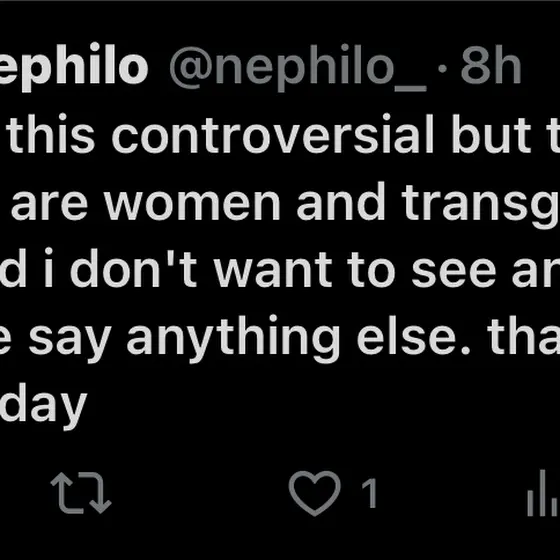The width and height of the screenshot is (560, 560).
Task: Click the dot separator before 8h
Action: [x=442, y=68]
